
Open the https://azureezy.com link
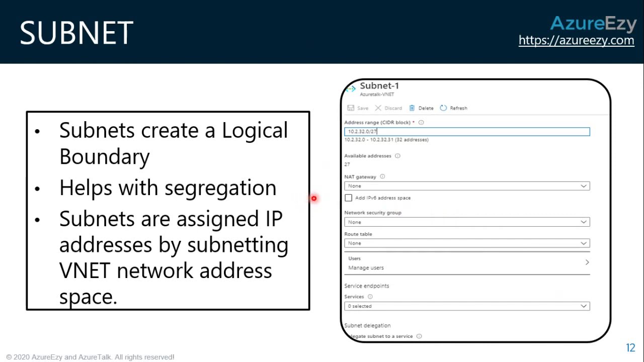coord(577,40)
